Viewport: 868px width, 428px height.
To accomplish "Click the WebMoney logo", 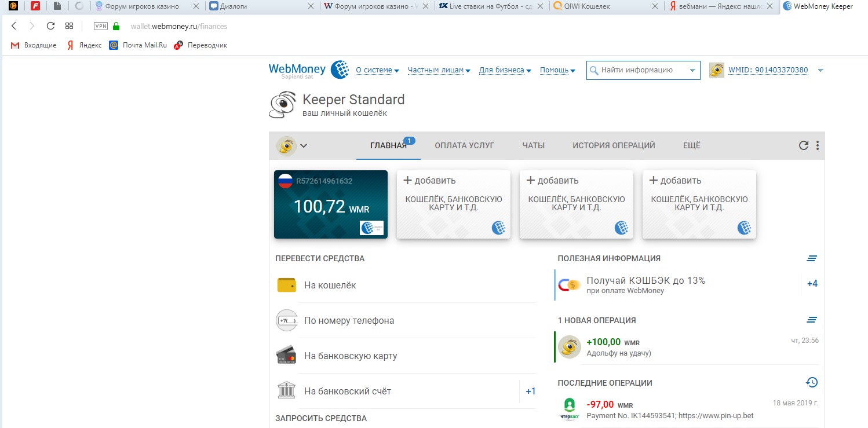I will tap(308, 70).
